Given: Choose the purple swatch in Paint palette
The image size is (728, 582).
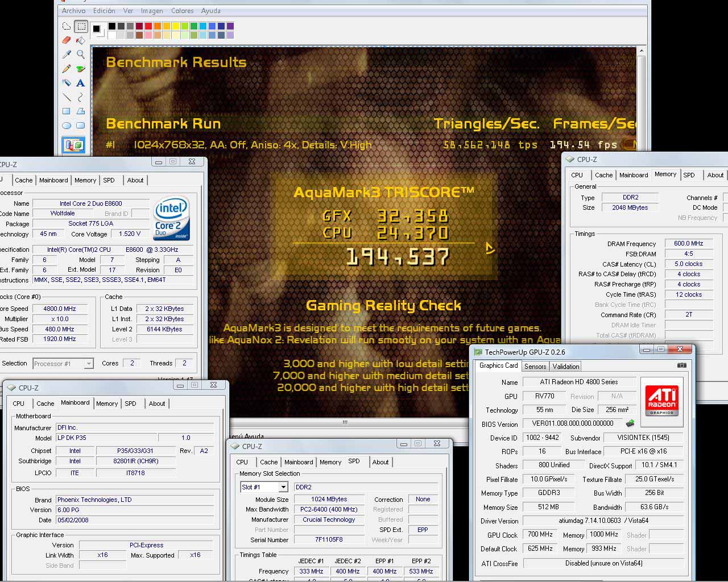Looking at the screenshot, I should coord(230,26).
